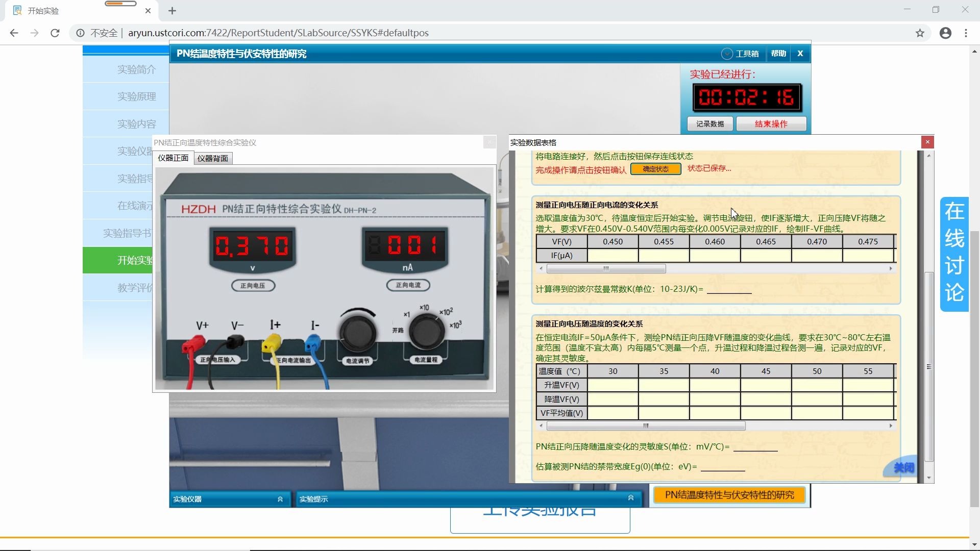Click the 确定状态 confirm button
The height and width of the screenshot is (551, 980).
(655, 169)
